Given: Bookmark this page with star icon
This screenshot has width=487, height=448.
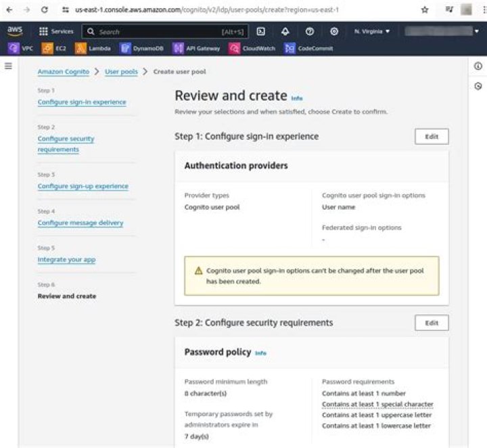Looking at the screenshot, I should [x=425, y=10].
